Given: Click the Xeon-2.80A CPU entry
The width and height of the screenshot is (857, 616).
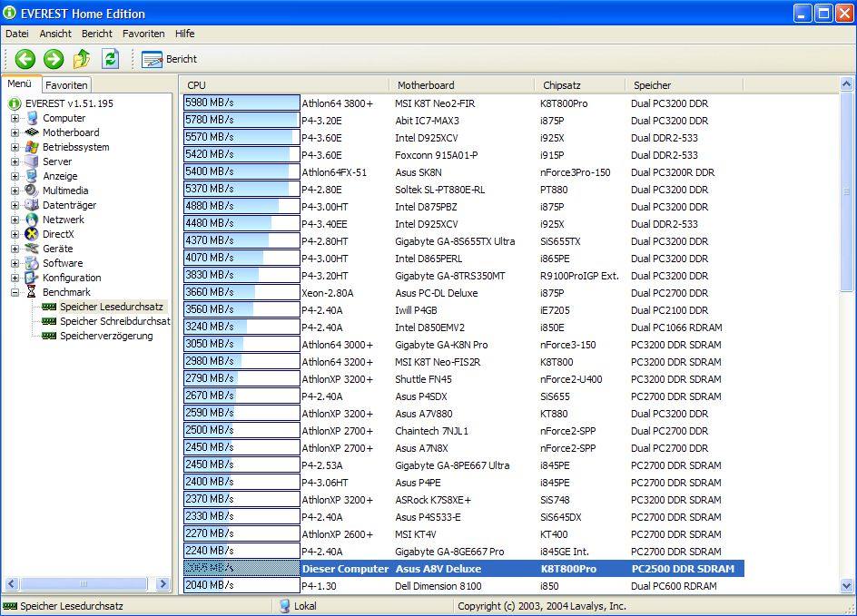Looking at the screenshot, I should tap(328, 293).
